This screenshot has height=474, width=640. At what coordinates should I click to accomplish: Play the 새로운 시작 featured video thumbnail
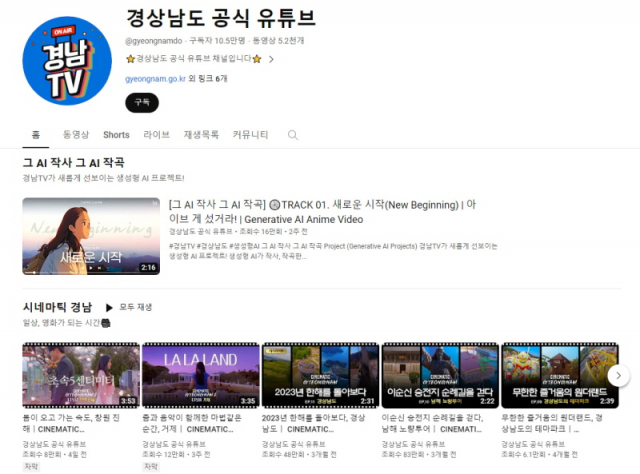point(91,236)
